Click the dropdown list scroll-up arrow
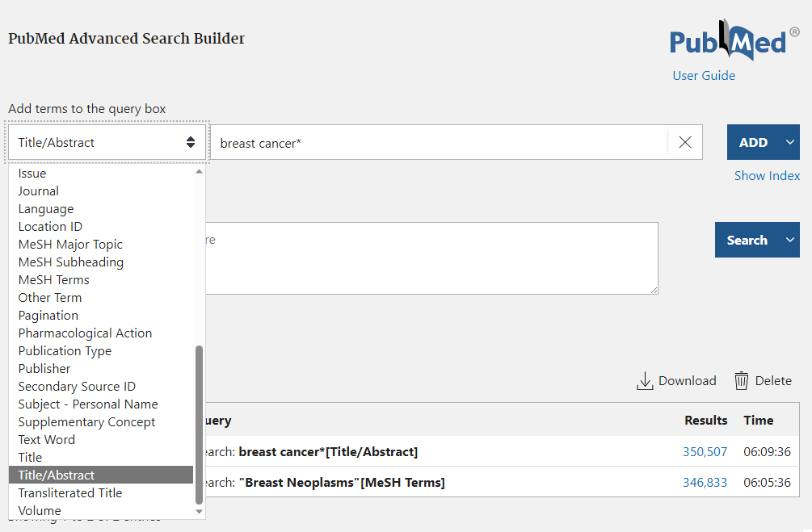This screenshot has width=812, height=532. click(x=199, y=171)
